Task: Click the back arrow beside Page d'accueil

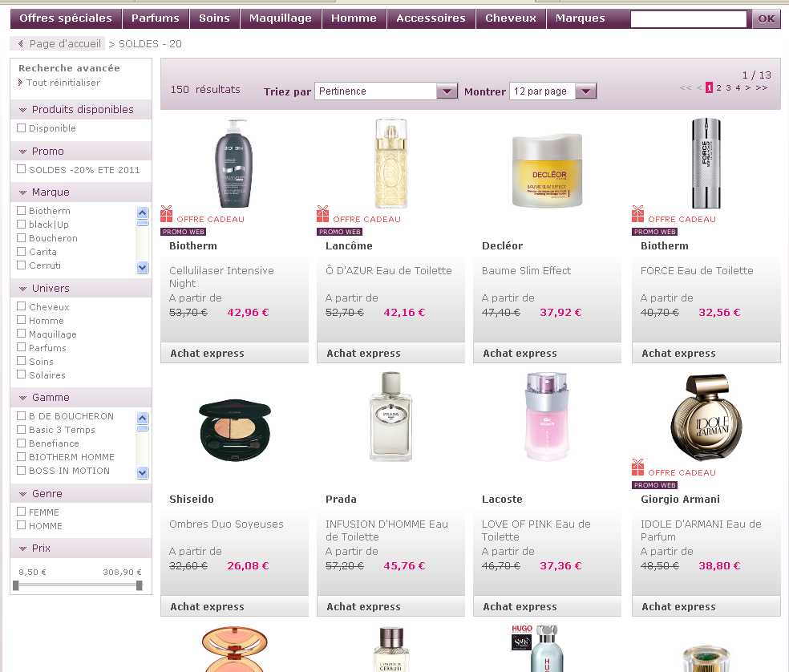Action: pos(21,44)
